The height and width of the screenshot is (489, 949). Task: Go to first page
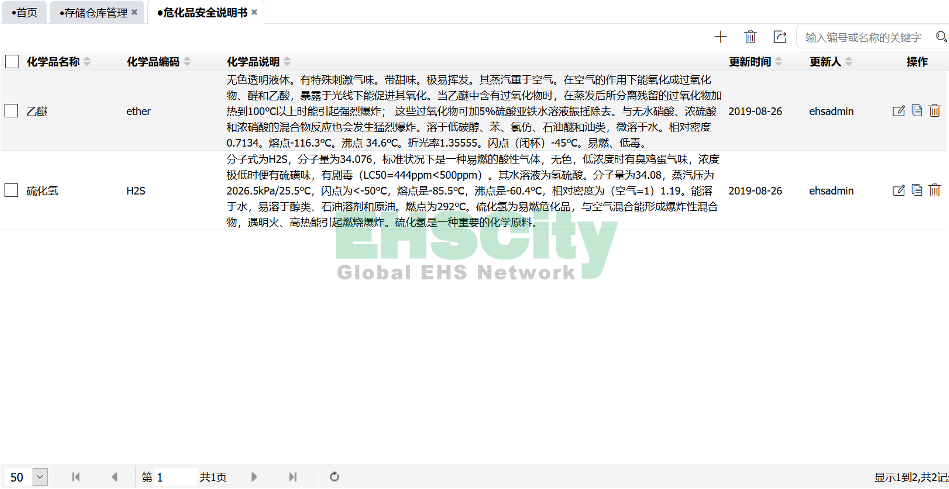76,477
